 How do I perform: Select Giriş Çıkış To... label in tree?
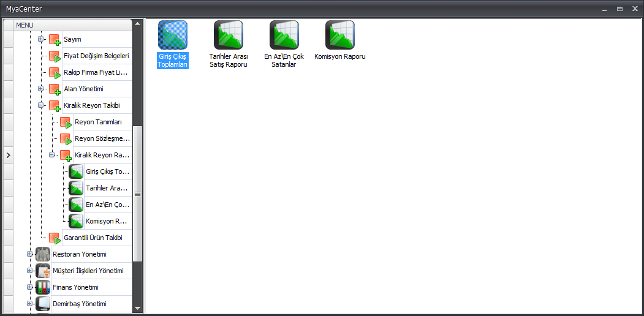[x=108, y=171]
